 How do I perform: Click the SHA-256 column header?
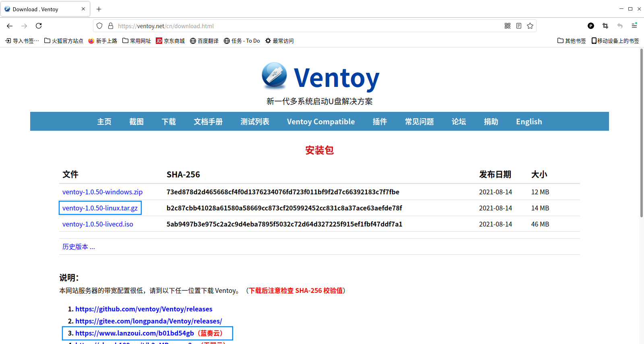pos(183,174)
